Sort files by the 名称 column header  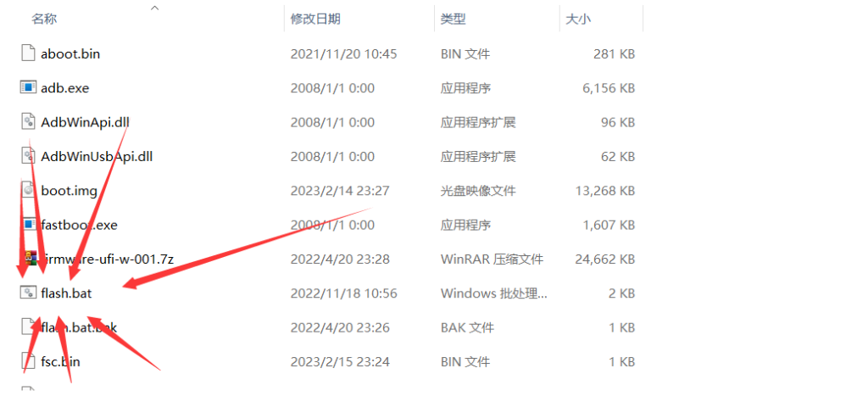click(44, 19)
